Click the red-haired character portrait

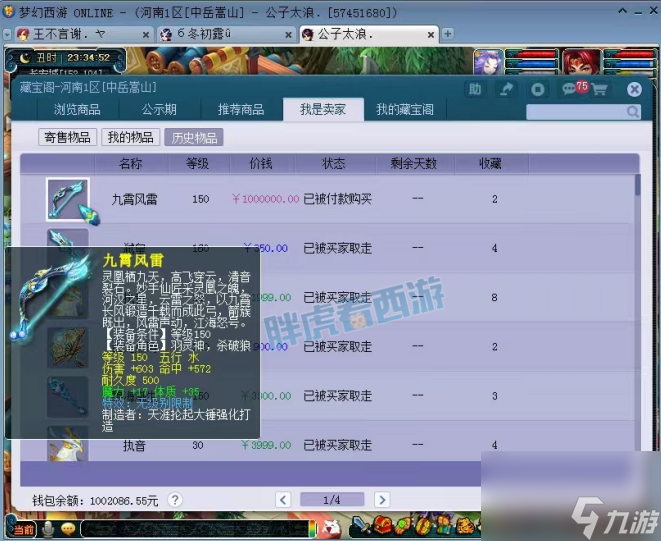pyautogui.click(x=582, y=62)
